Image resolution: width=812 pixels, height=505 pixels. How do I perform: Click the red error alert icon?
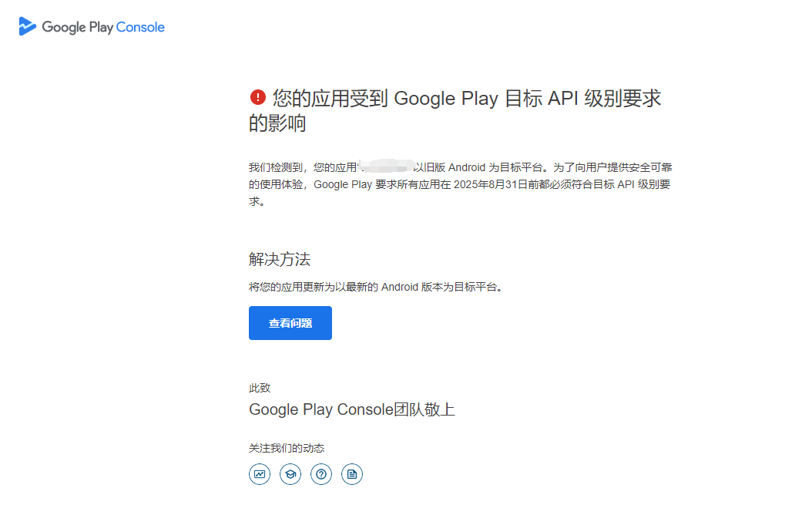[258, 97]
